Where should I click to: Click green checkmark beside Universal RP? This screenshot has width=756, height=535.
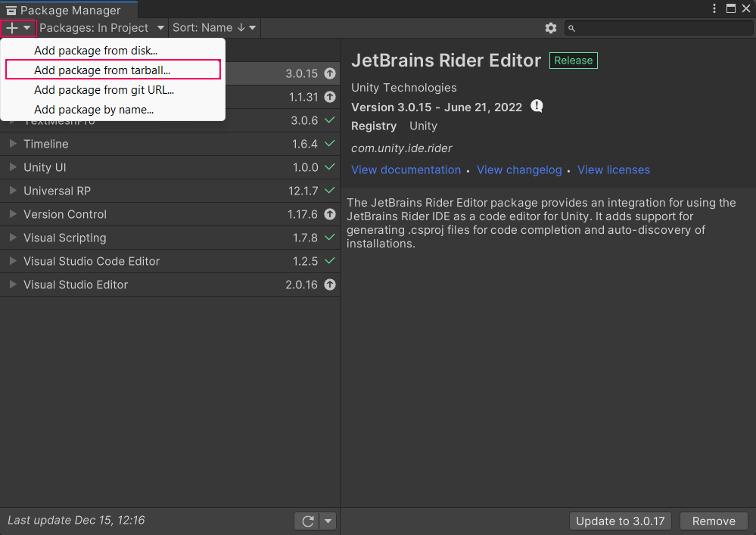(329, 191)
